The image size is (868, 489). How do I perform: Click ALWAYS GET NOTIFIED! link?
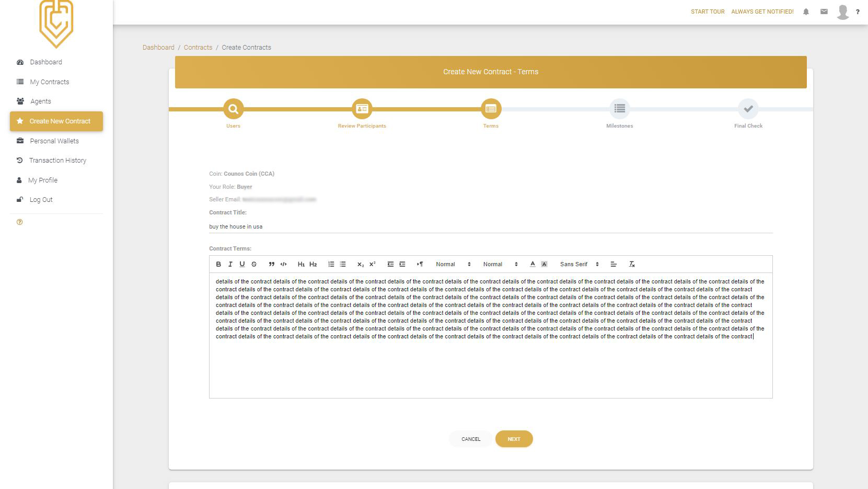762,12
